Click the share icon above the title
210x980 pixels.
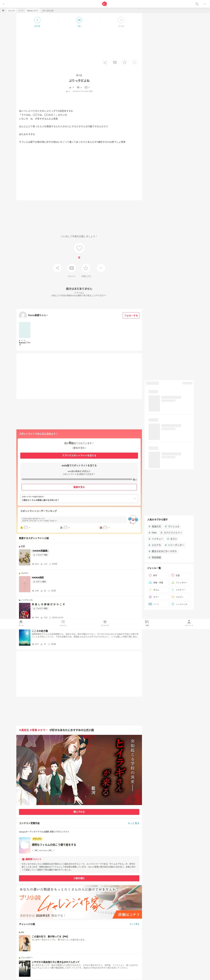pyautogui.click(x=105, y=62)
